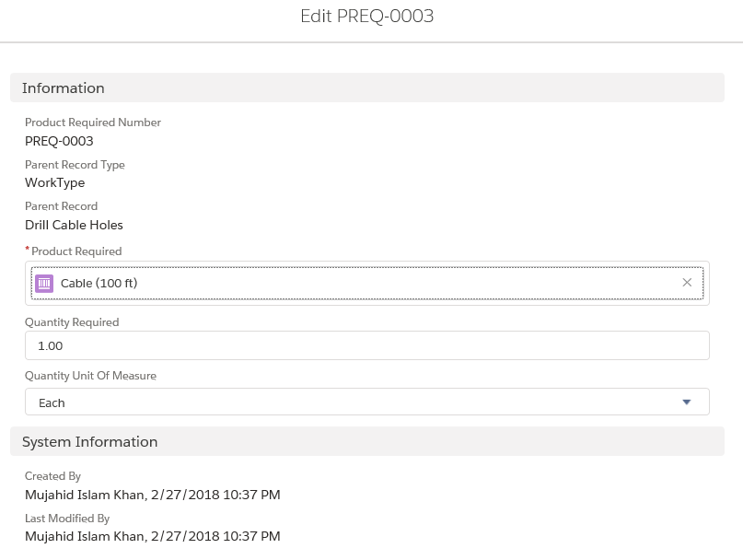Select the PREQ-0003 value under Product Required Number
Image resolution: width=743 pixels, height=560 pixels.
59,141
